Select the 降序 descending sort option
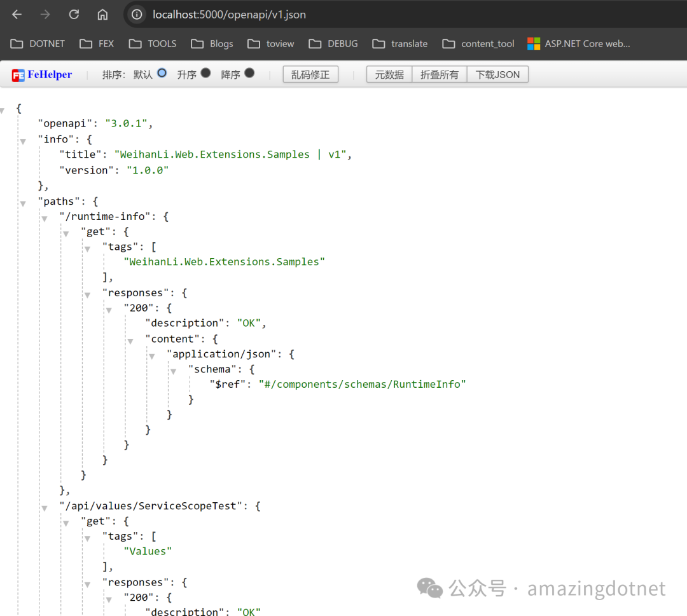This screenshot has height=616, width=687. [249, 74]
